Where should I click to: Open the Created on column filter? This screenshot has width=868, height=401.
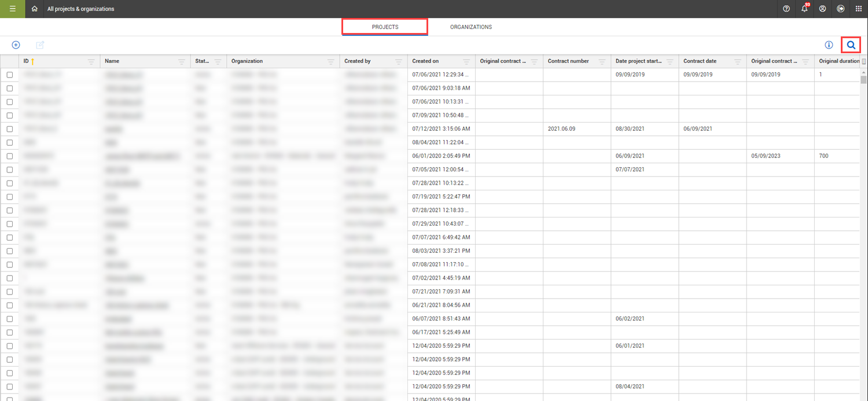tap(466, 61)
